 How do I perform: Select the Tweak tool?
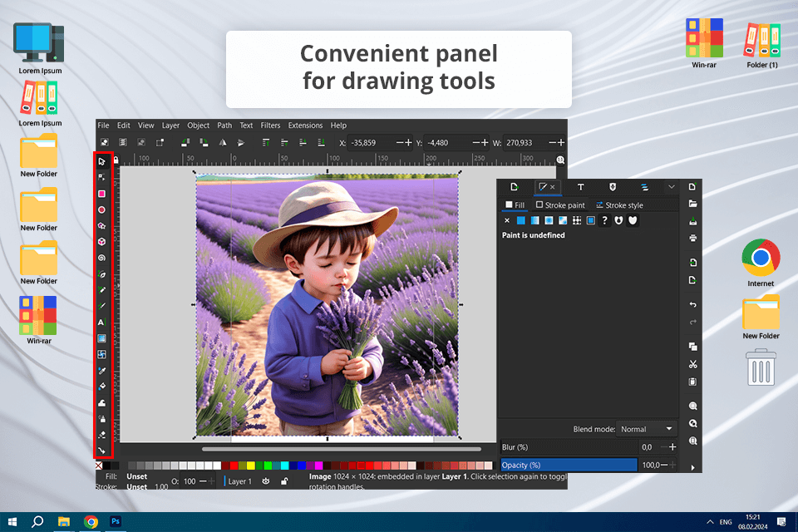101,402
